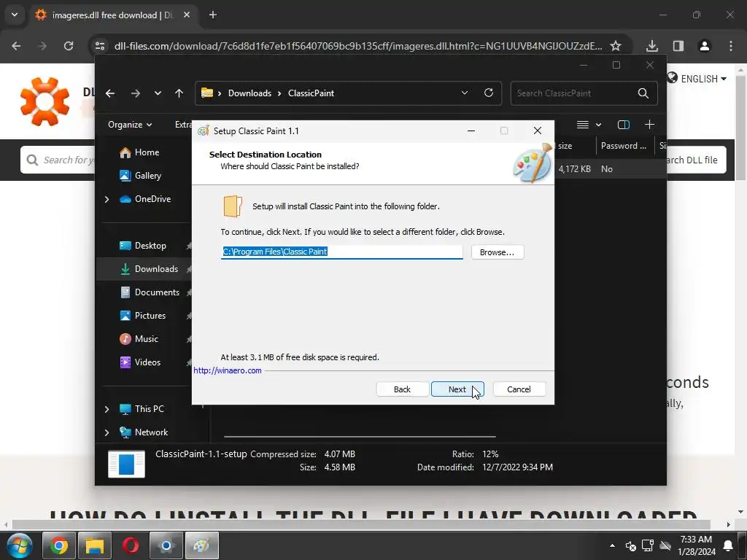Image resolution: width=747 pixels, height=560 pixels.
Task: Open Chrome downloads icon
Action: 651,46
